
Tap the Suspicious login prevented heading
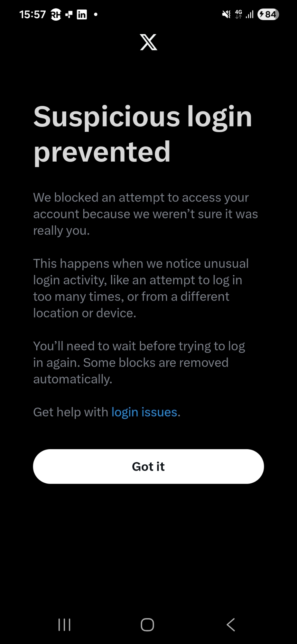pyautogui.click(x=143, y=134)
